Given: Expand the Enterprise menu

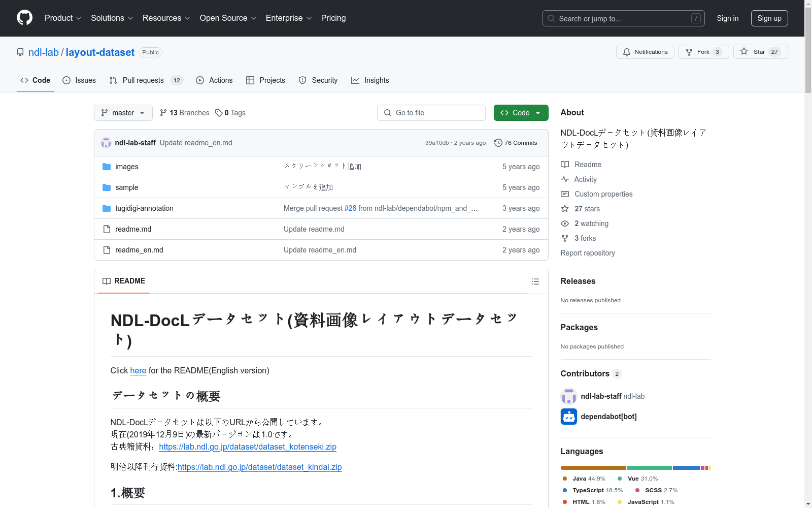Looking at the screenshot, I should [289, 18].
